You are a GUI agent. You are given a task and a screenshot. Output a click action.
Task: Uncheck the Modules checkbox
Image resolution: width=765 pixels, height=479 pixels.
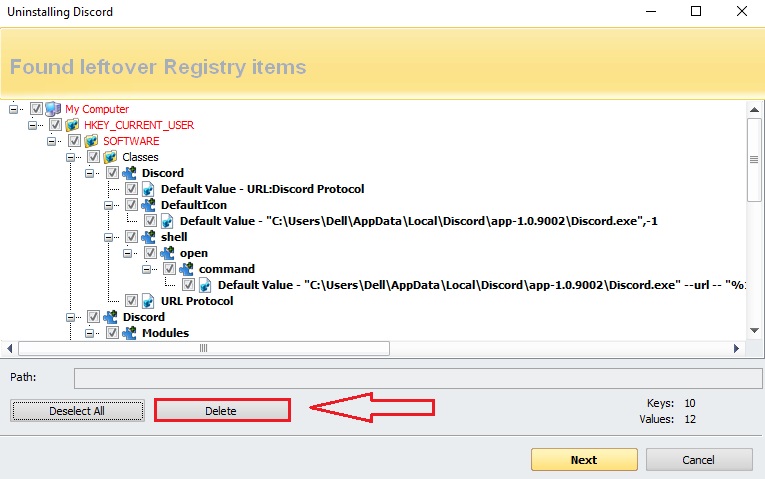pos(112,333)
